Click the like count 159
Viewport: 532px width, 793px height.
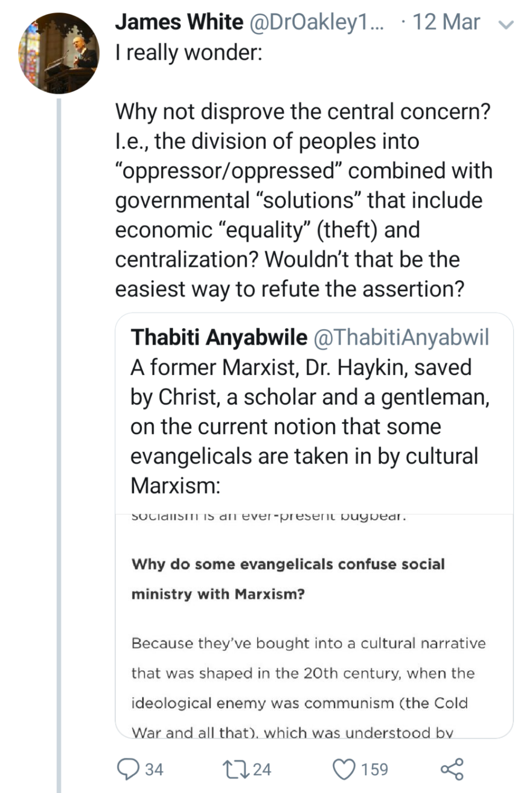[374, 769]
